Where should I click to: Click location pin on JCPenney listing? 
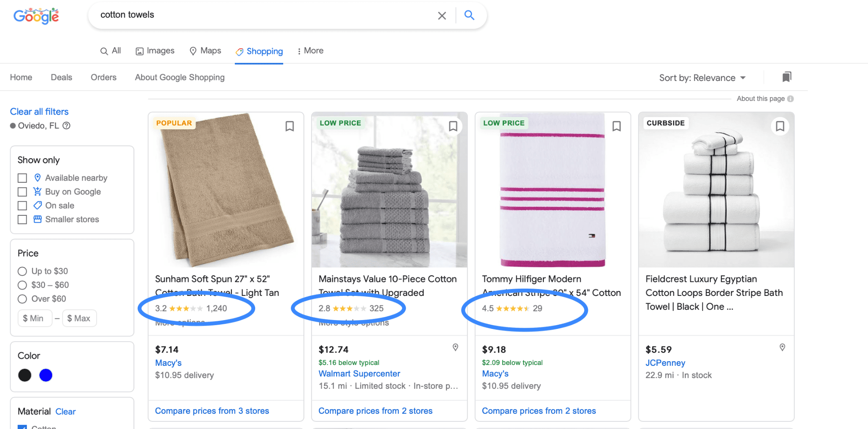782,347
